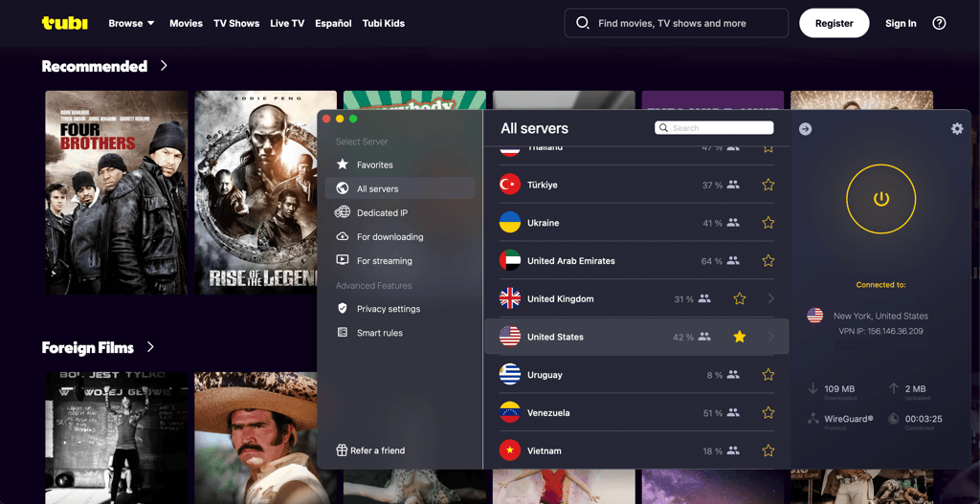Click the upload arrow statistic icon
This screenshot has width=980, height=504.
893,389
